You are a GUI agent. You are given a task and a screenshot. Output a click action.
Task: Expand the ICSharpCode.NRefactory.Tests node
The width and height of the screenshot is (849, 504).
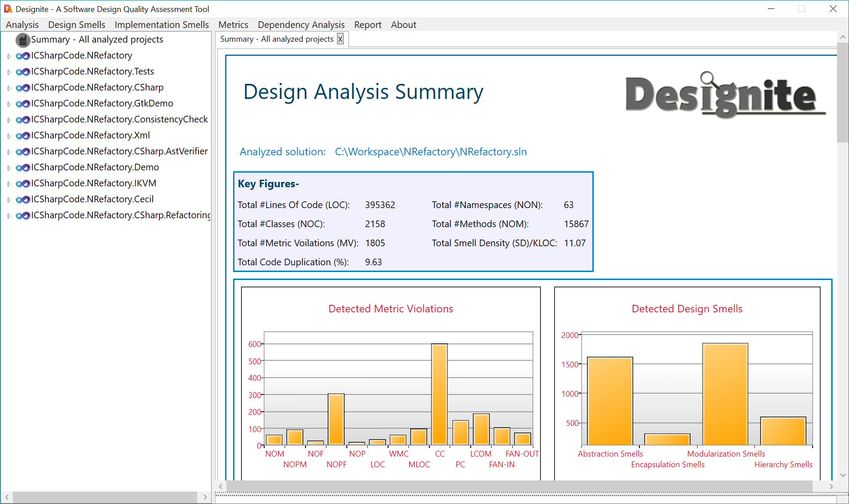(9, 72)
